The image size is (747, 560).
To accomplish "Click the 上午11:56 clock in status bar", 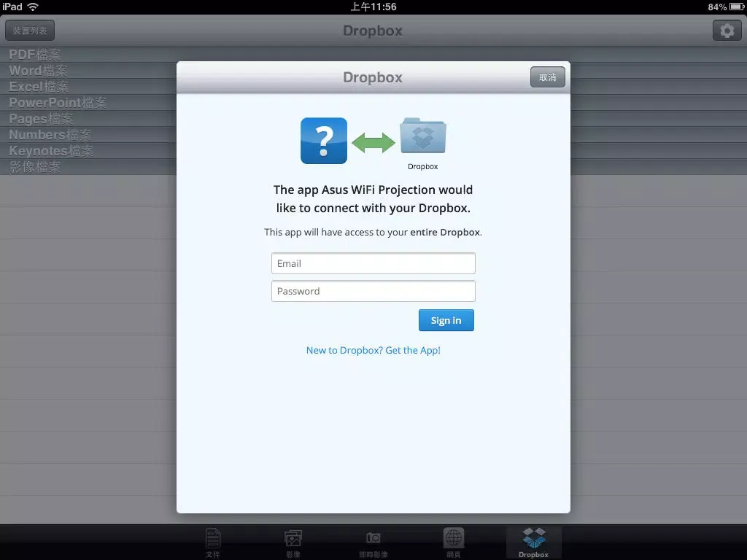I will click(373, 7).
